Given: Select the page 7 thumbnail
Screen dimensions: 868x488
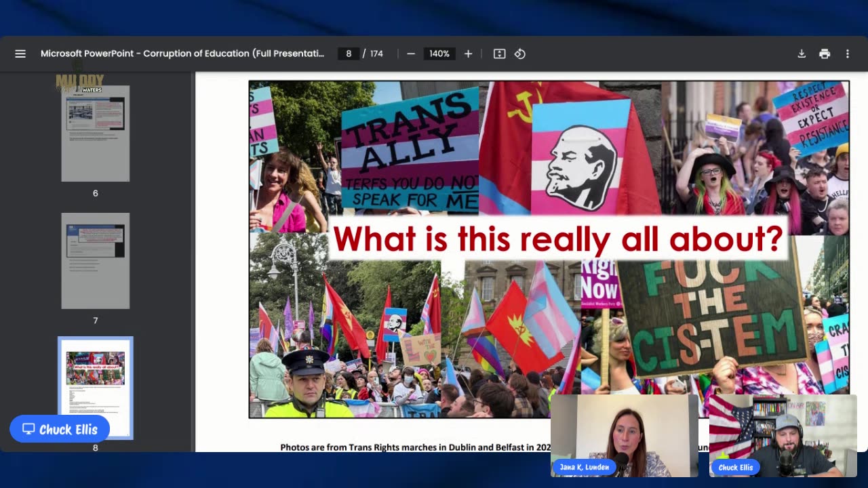Looking at the screenshot, I should 96,261.
